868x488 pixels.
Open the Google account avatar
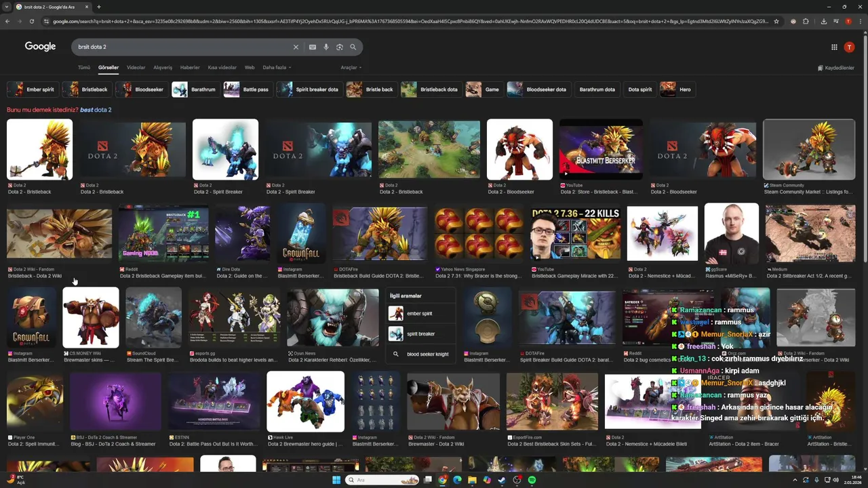pos(849,47)
